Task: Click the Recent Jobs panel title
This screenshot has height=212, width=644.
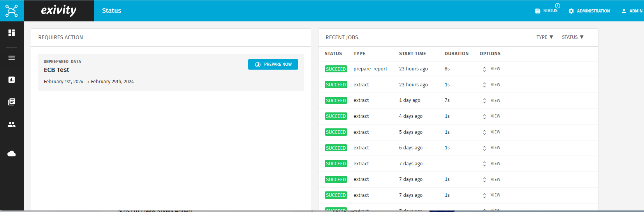Action: coord(342,37)
